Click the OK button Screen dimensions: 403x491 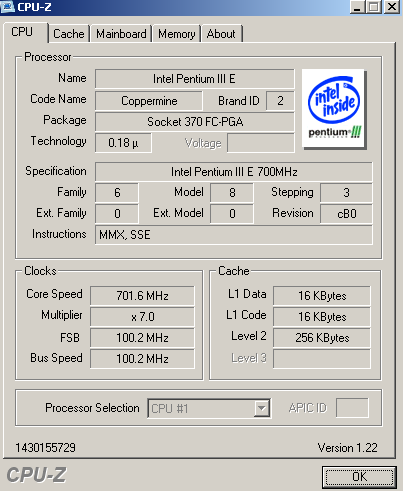(359, 477)
